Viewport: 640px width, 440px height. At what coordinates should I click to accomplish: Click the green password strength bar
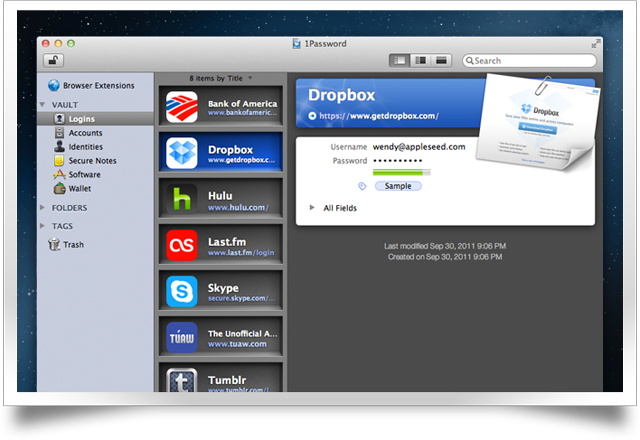[x=402, y=173]
